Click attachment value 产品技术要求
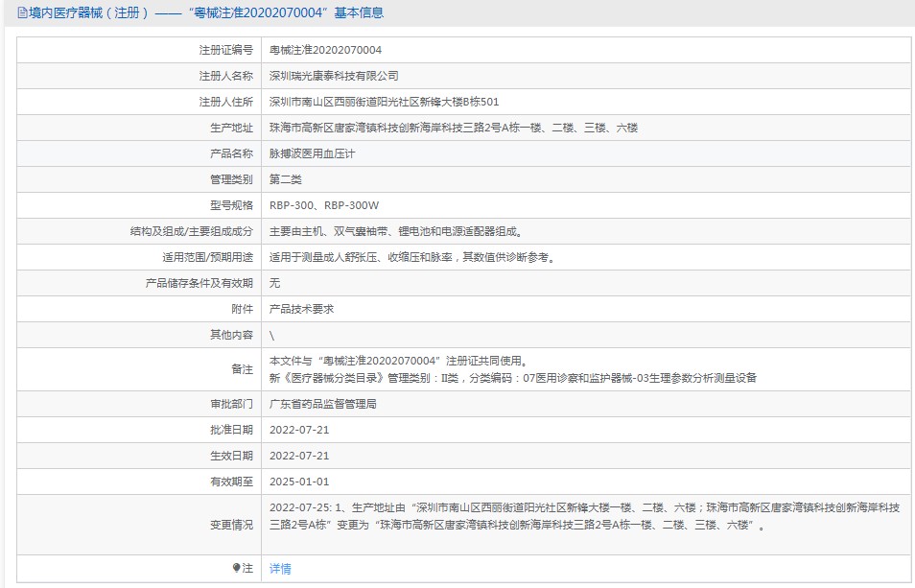The height and width of the screenshot is (588, 915). [301, 309]
